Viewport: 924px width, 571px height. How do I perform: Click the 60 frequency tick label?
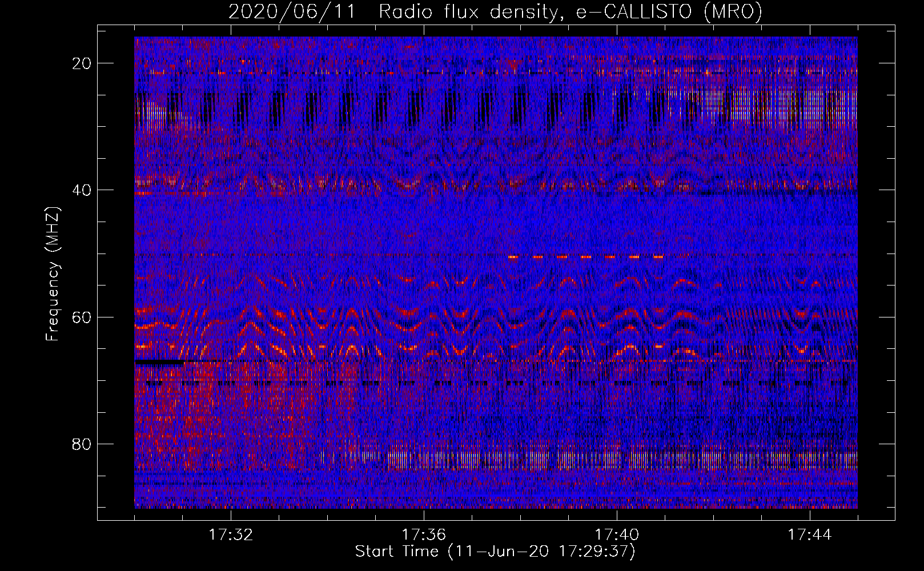[x=82, y=317]
